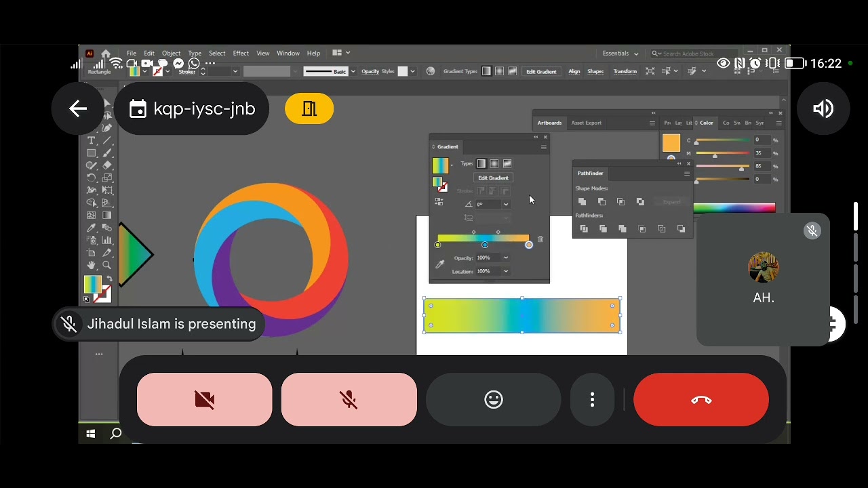Click the Color panel spectrum bar

click(734, 207)
